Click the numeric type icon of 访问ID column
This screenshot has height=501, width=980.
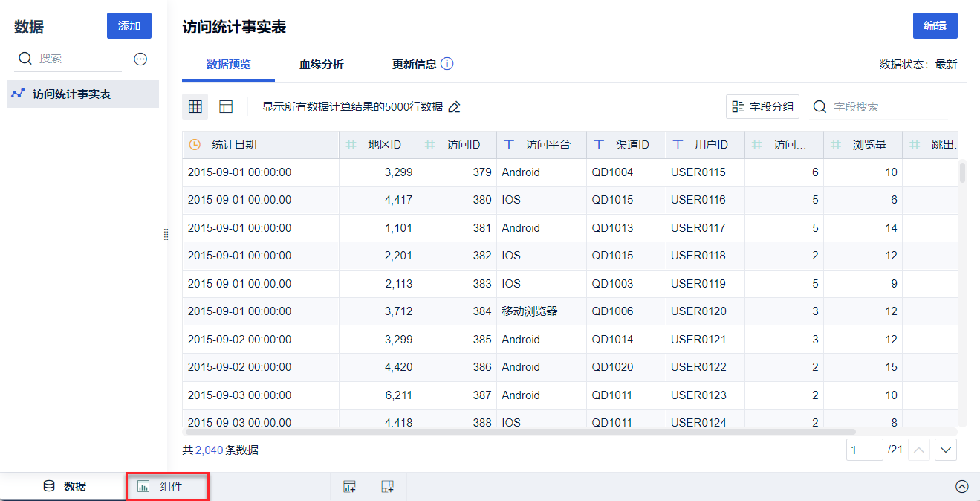tap(430, 145)
